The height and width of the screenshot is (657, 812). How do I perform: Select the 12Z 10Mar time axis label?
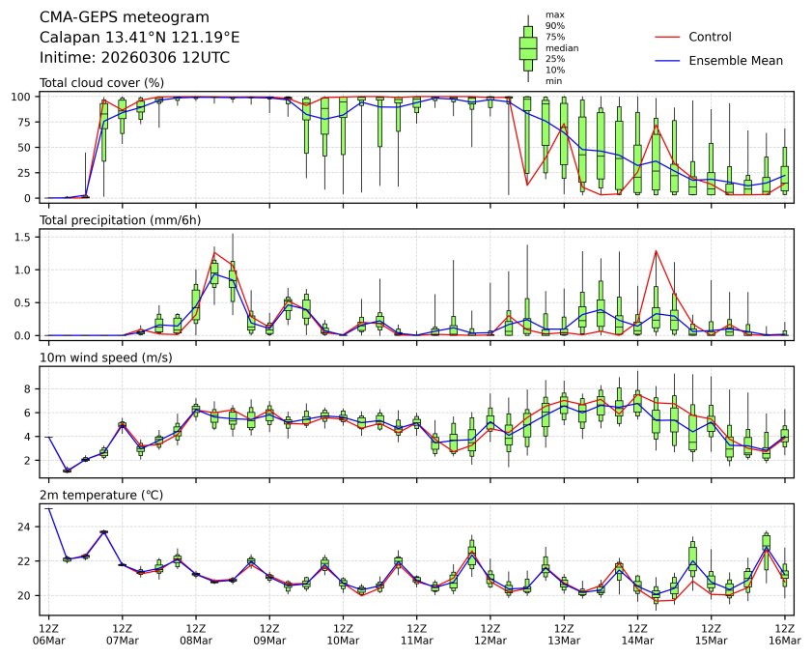(x=343, y=634)
